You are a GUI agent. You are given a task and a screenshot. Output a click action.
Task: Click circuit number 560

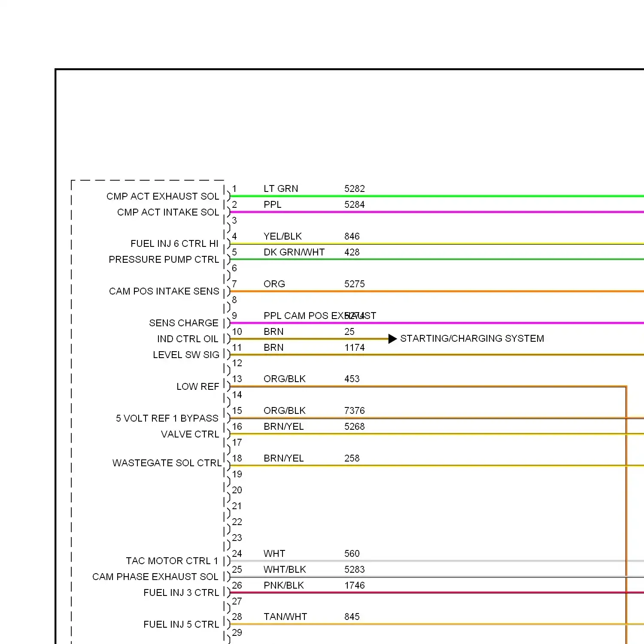pos(352,554)
